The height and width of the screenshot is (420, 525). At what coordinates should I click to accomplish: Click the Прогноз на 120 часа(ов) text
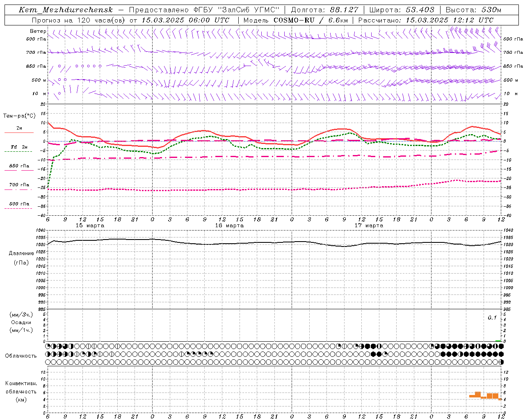click(79, 20)
